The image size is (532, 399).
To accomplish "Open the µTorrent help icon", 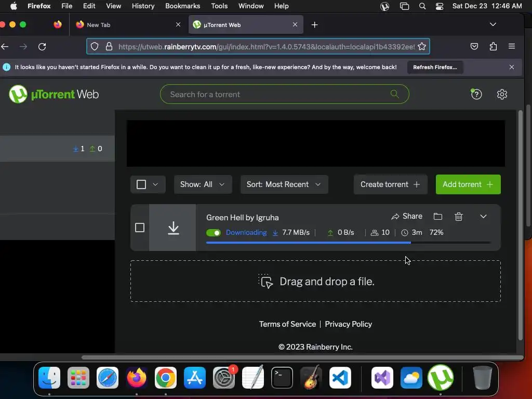I will [x=476, y=94].
